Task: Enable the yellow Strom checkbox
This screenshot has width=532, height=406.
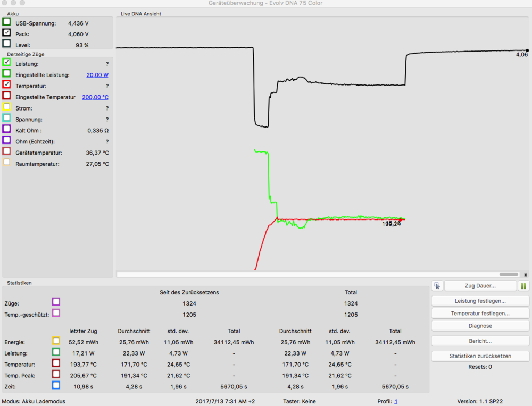Action: coord(6,107)
